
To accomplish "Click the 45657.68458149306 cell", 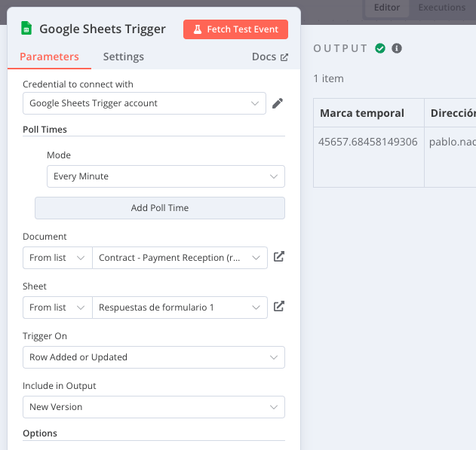I will coord(369,157).
